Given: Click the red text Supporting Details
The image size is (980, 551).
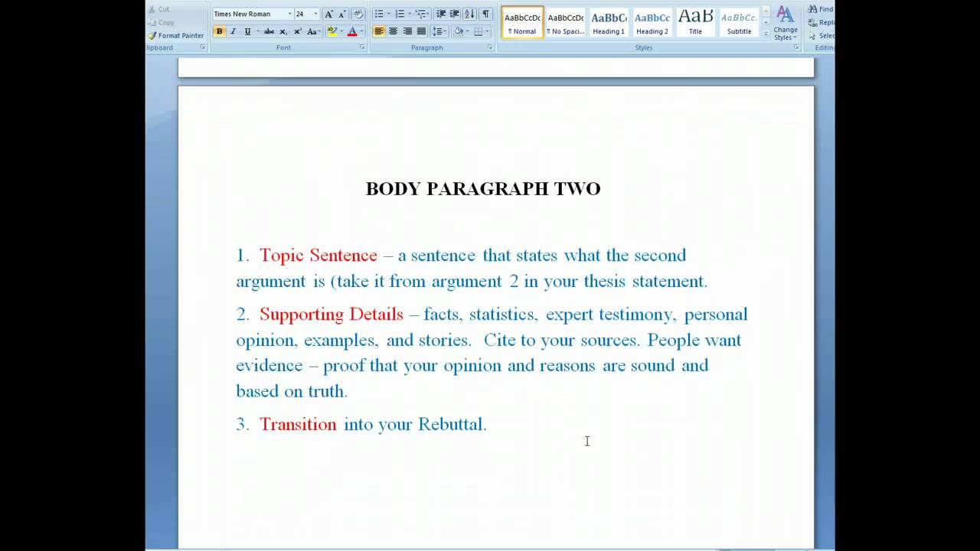Looking at the screenshot, I should pos(332,315).
